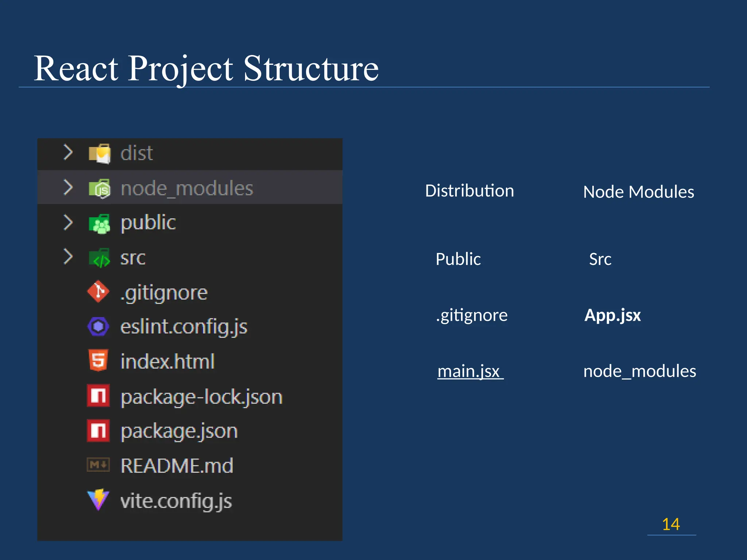Screen dimensions: 747x560
Task: Select the vite.config.js file entry
Action: (176, 501)
